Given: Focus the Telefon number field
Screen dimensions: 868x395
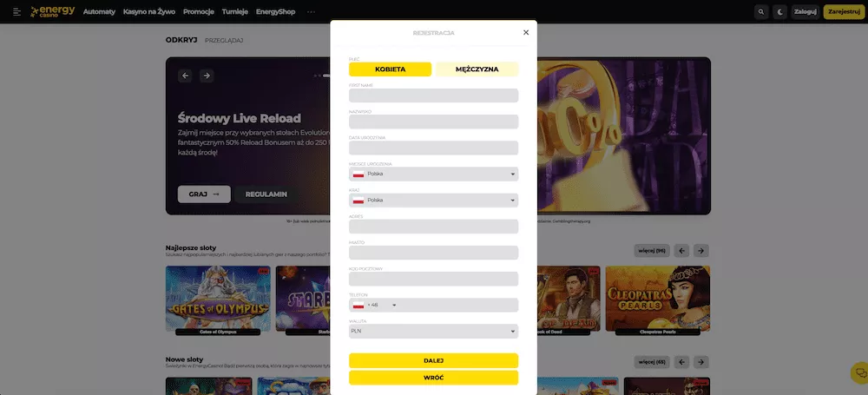Looking at the screenshot, I should [458, 305].
